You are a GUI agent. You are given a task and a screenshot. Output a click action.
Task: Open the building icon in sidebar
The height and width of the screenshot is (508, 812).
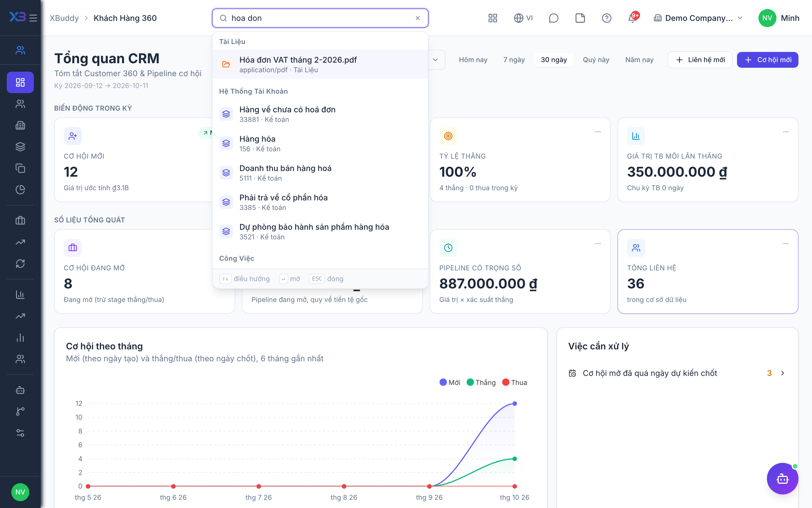point(20,125)
